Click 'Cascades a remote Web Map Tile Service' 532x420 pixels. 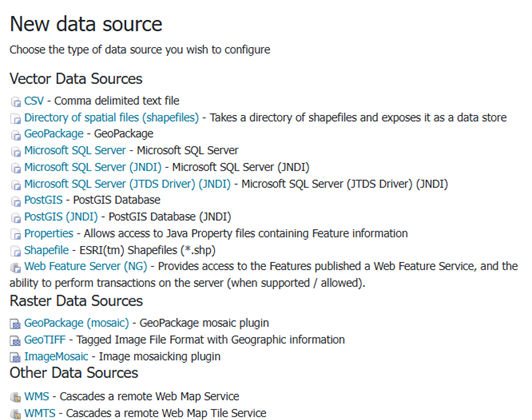click(x=166, y=413)
